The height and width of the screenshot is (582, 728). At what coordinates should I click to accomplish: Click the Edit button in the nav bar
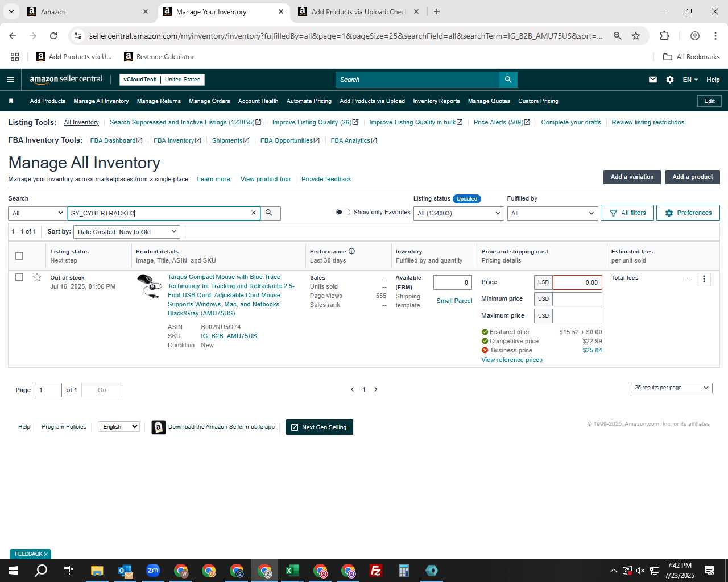709,101
